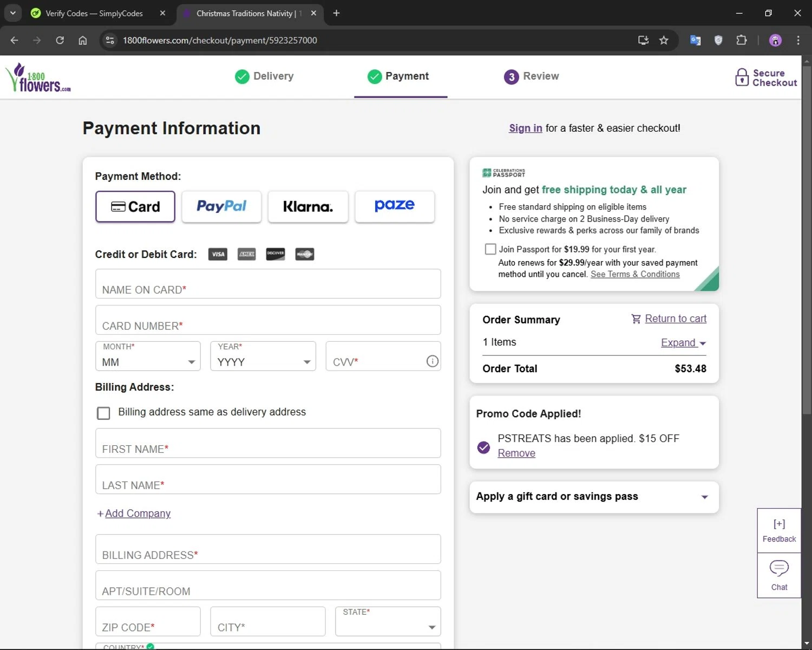
Task: Click the Payment checkout step
Action: pos(398,76)
